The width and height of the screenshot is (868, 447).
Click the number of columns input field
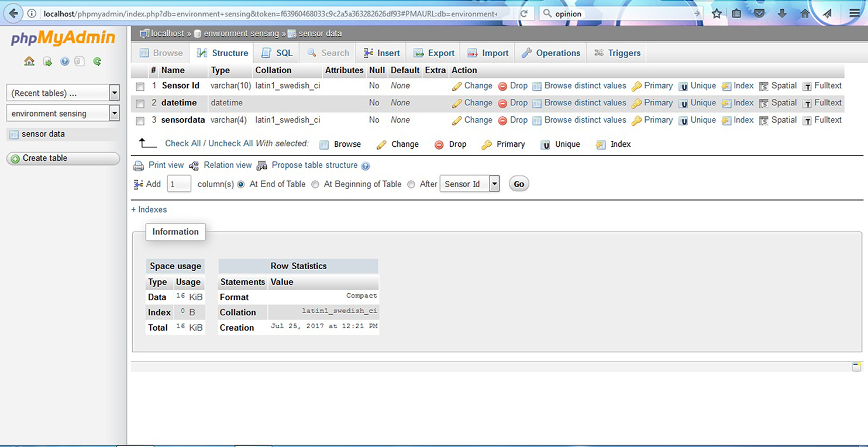click(x=179, y=184)
